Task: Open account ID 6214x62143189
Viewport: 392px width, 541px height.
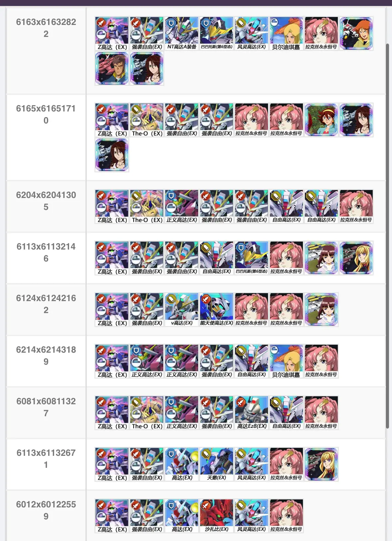Action: click(x=46, y=356)
